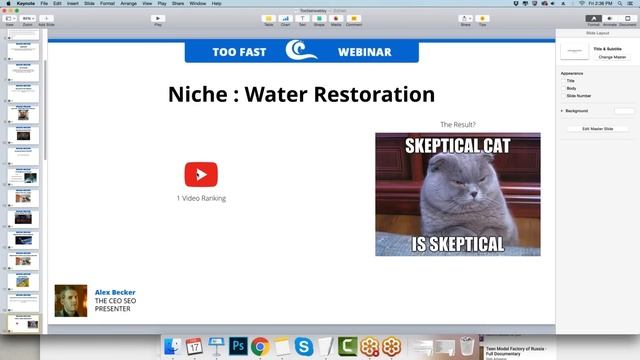The width and height of the screenshot is (640, 360).
Task: Open the Document inspector
Action: 627,18
